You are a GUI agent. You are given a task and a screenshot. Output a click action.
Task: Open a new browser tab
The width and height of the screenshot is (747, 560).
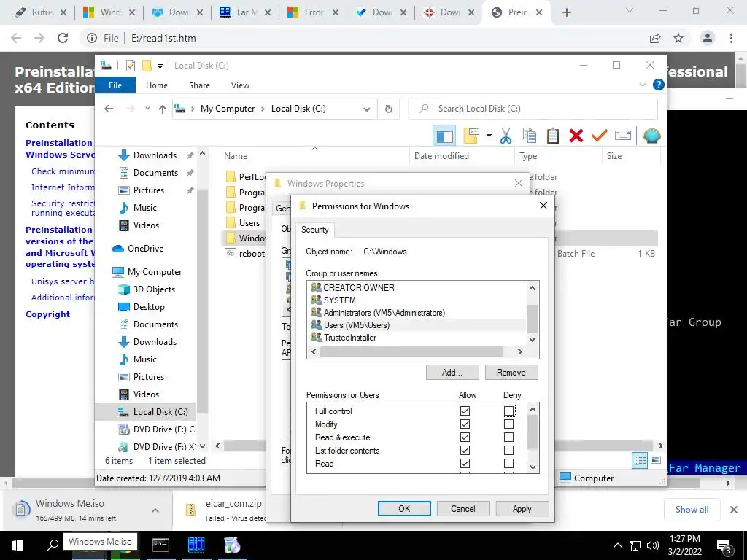(566, 12)
